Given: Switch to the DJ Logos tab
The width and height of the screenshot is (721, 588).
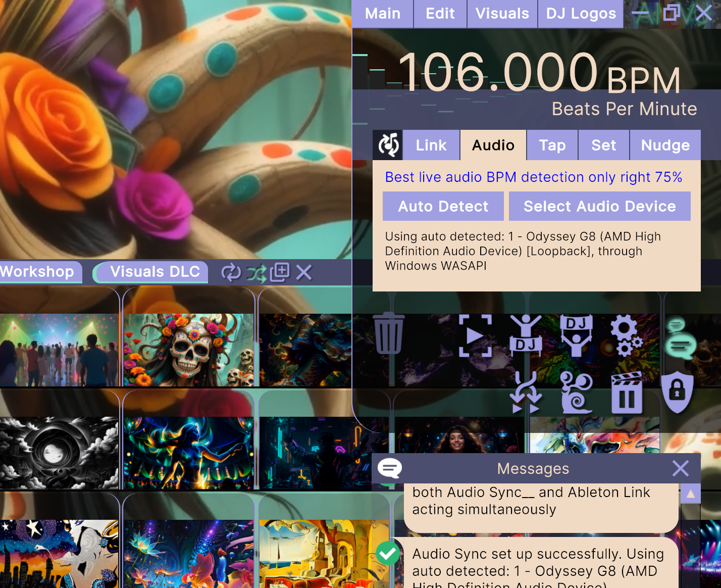Looking at the screenshot, I should pyautogui.click(x=580, y=14).
